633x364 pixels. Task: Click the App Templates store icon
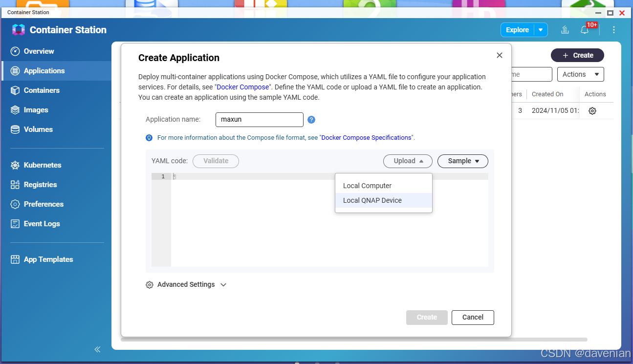(15, 259)
